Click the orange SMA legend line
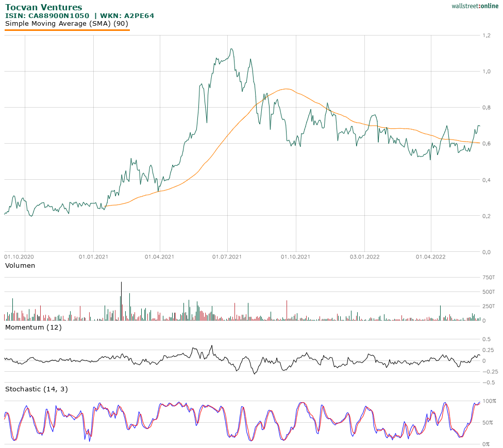Screen dimensions: 503x448 pyautogui.click(x=67, y=30)
